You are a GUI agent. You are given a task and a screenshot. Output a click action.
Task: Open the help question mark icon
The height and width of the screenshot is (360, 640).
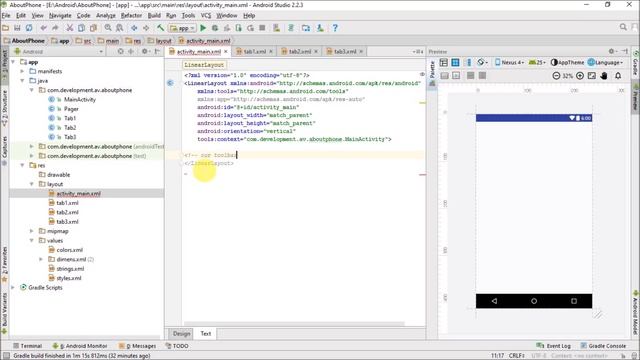(x=335, y=28)
